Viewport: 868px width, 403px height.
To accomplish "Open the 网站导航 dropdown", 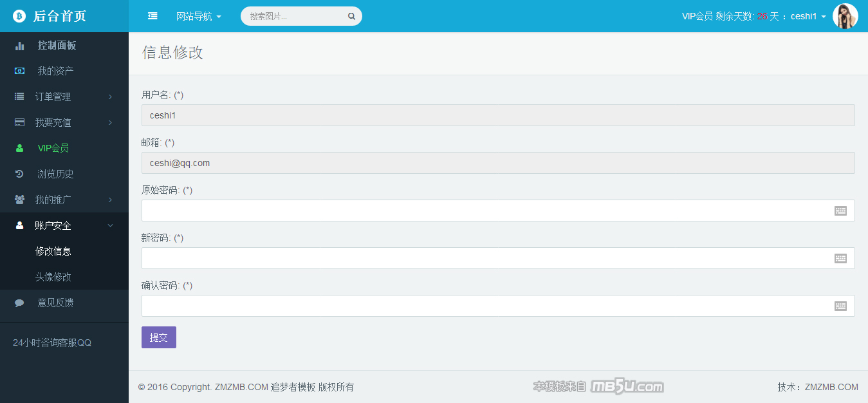I will (198, 16).
